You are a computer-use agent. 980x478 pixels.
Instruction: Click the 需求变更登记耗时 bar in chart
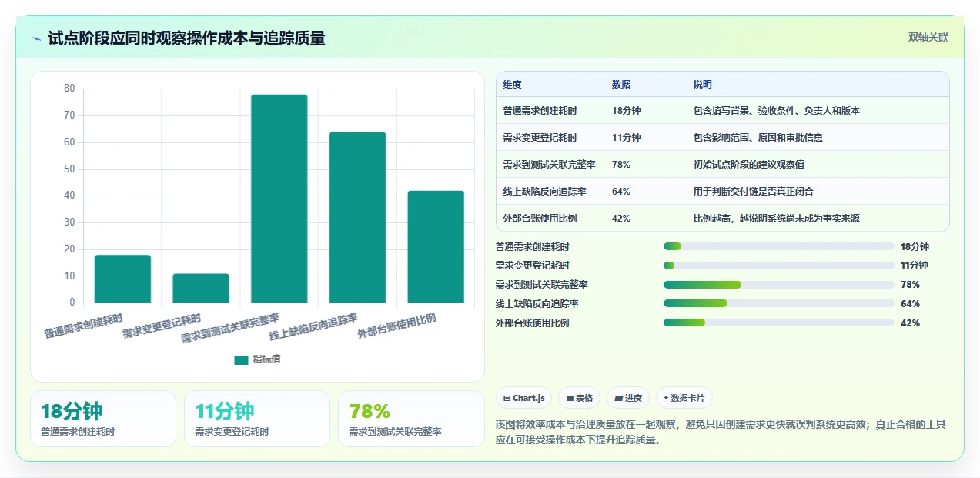point(201,288)
